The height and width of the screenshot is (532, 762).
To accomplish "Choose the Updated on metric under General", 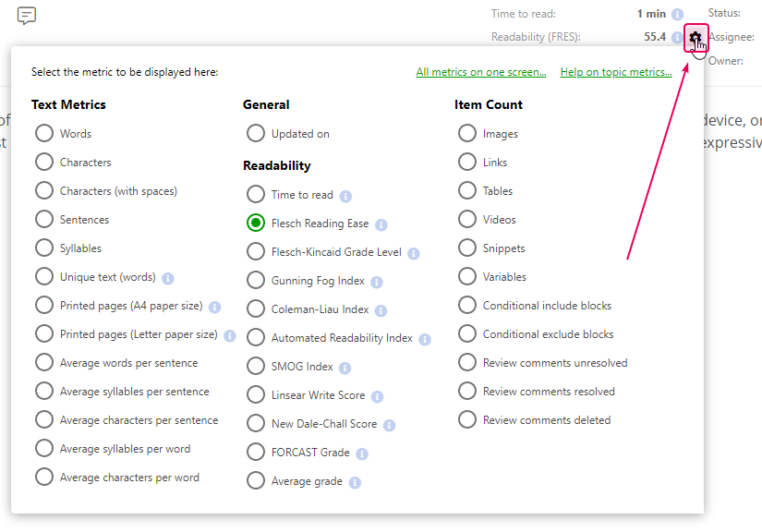I will 255,133.
